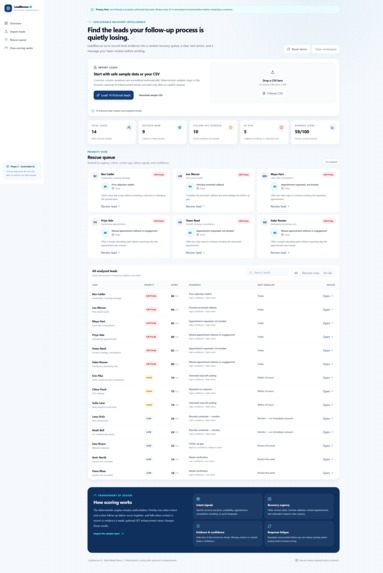Select the Rescue now filter tab
Screen dimensions: 383x573
pyautogui.click(x=311, y=273)
